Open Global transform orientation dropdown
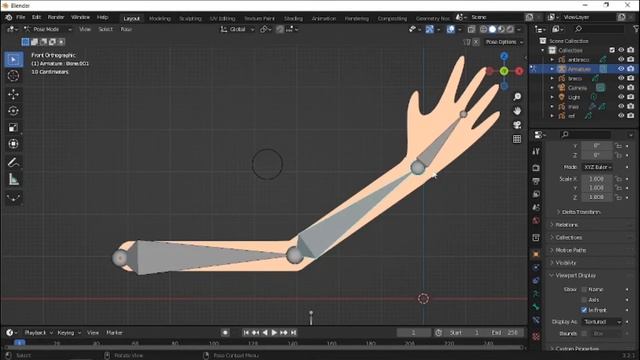Viewport: 640px width, 360px height. coord(238,29)
